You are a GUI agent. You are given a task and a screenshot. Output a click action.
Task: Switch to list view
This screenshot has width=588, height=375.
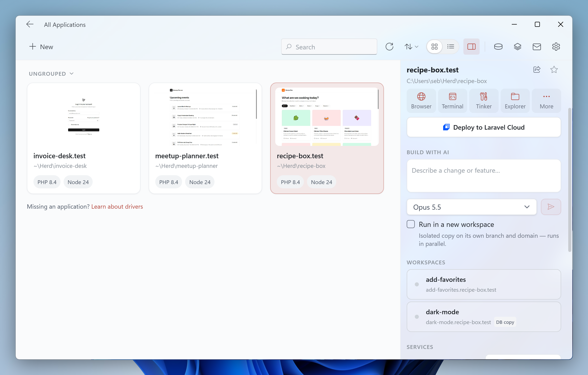(x=451, y=47)
